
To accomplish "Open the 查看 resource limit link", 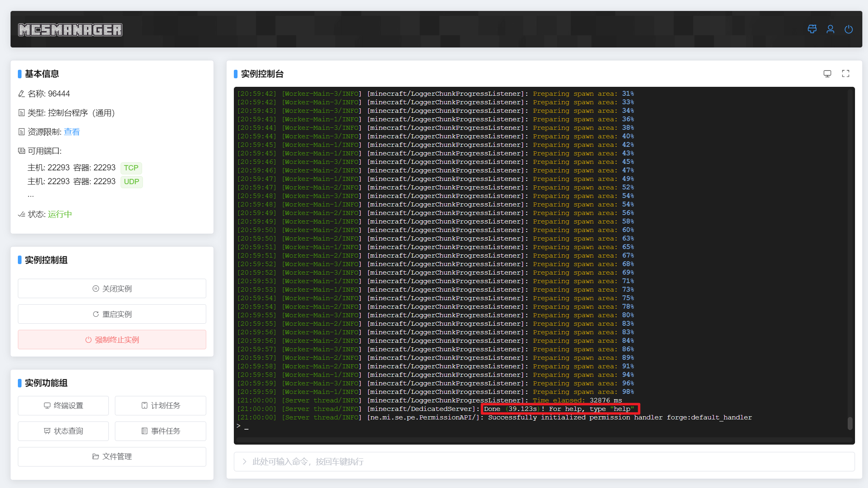I will tap(72, 132).
